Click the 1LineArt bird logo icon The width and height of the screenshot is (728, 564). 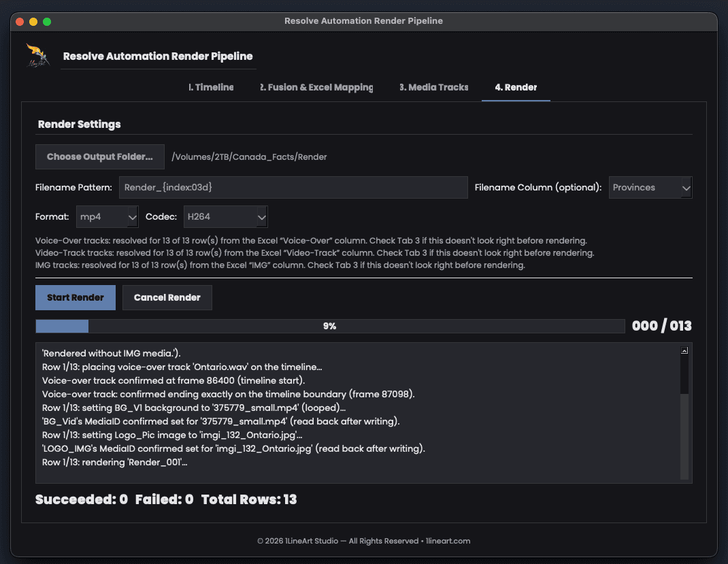tap(38, 56)
